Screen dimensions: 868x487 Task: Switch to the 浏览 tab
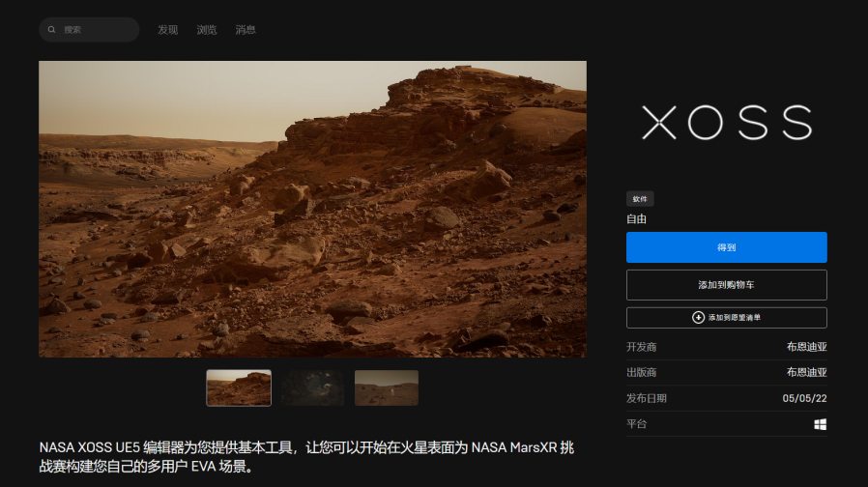[207, 30]
